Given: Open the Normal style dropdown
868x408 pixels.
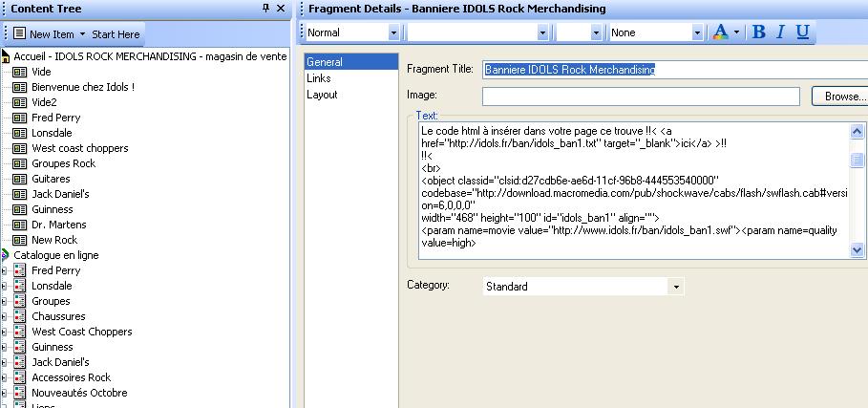Looking at the screenshot, I should tap(393, 32).
